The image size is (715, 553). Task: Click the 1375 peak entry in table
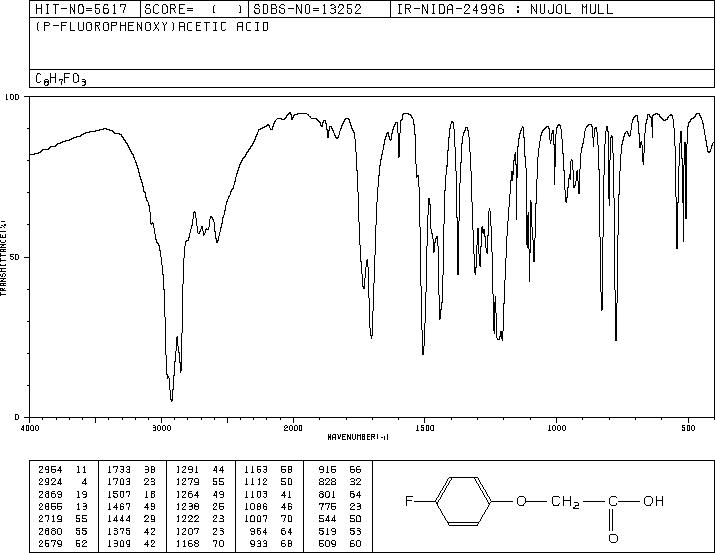(x=131, y=532)
